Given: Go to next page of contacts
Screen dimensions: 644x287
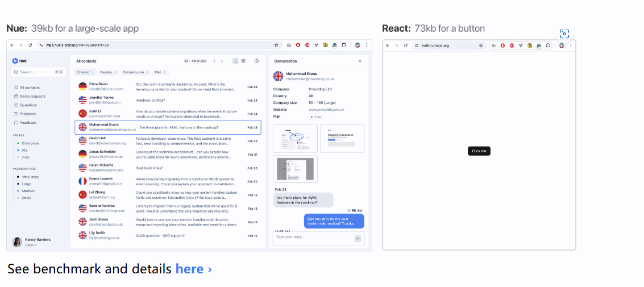Looking at the screenshot, I should click(x=222, y=61).
